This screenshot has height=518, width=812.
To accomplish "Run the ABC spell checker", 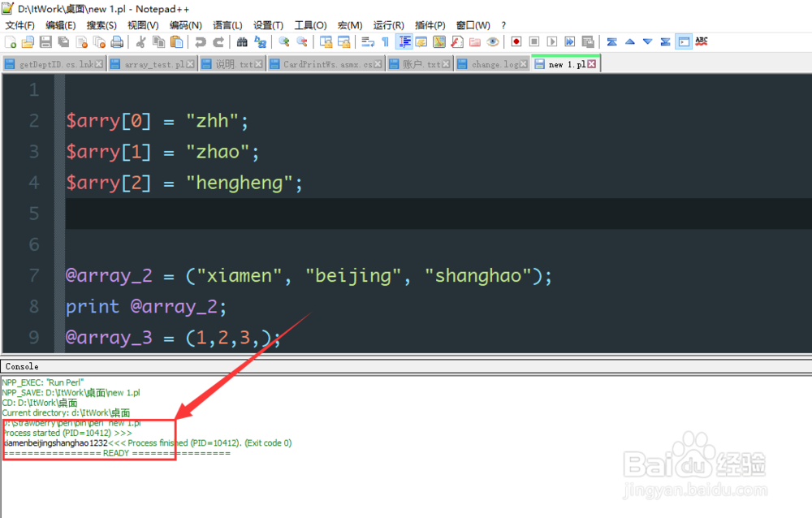I will click(702, 41).
